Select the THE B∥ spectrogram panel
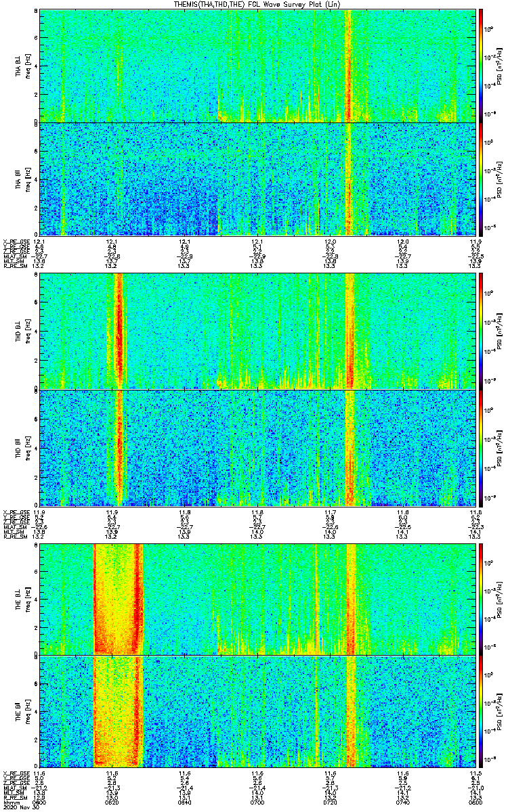 pyautogui.click(x=257, y=712)
